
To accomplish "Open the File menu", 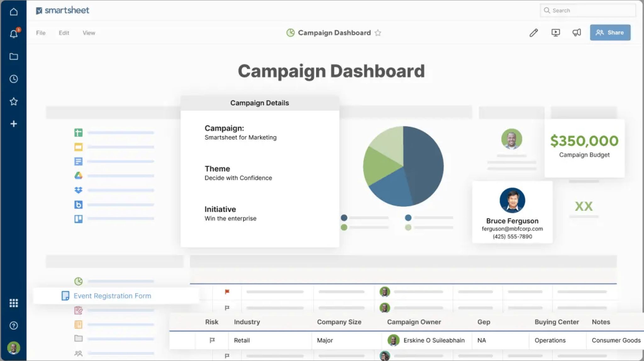I will (x=41, y=33).
